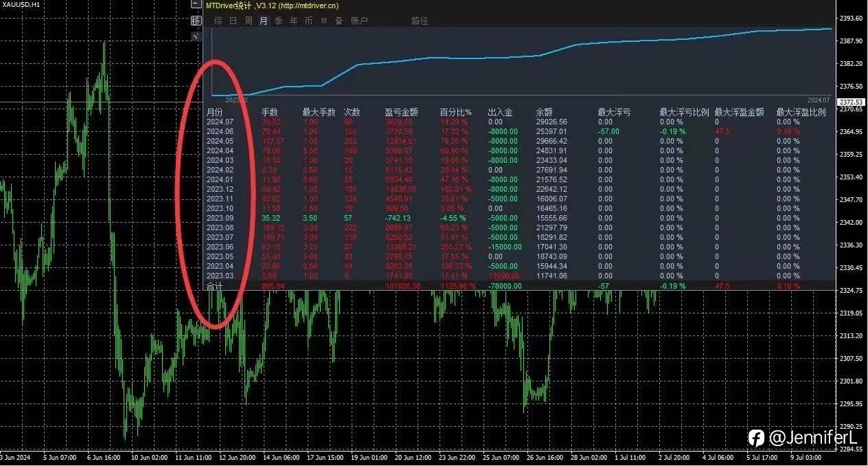Open the M tab
This screenshot has width=868, height=466.
pyautogui.click(x=323, y=21)
